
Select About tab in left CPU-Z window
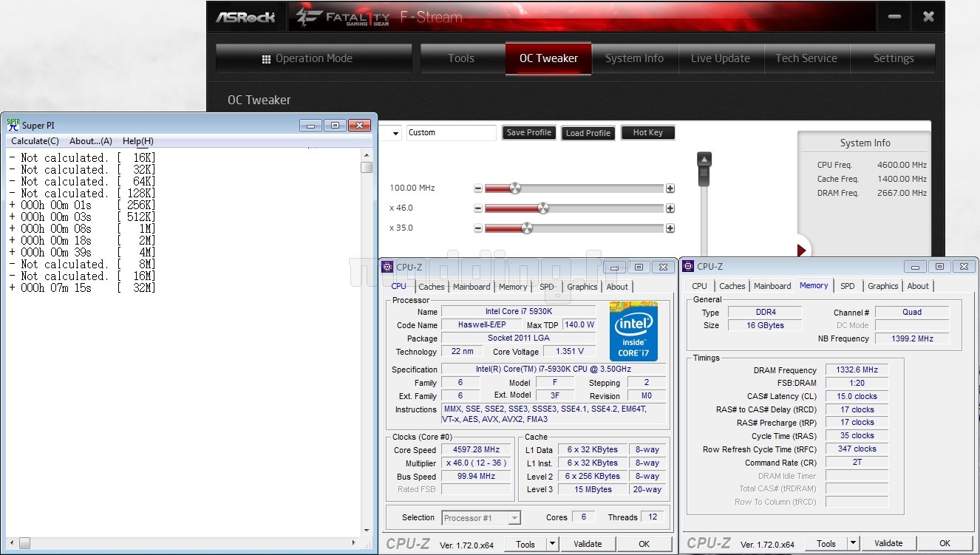click(x=617, y=287)
